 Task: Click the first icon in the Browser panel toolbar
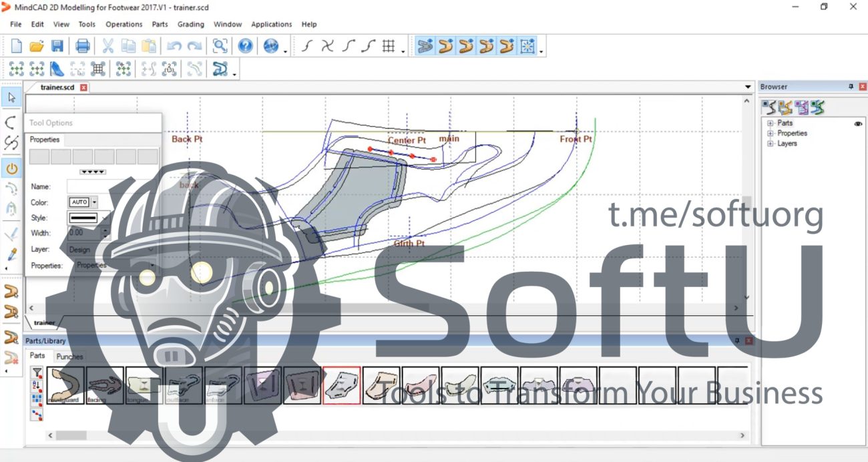769,107
